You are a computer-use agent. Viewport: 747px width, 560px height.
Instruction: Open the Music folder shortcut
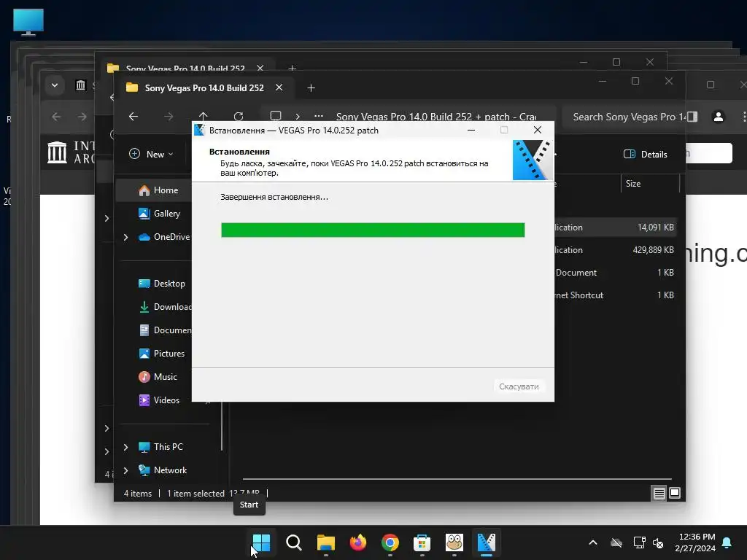tap(158, 377)
